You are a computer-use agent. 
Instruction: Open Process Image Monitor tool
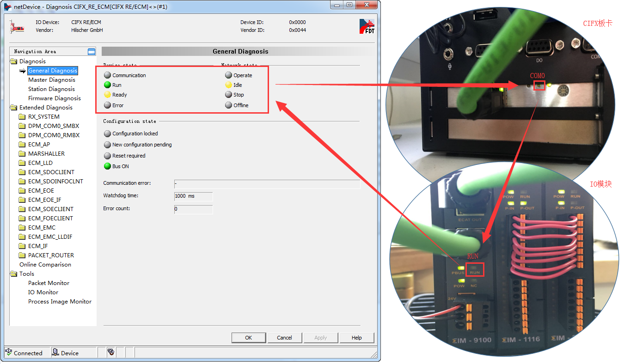pyautogui.click(x=60, y=302)
